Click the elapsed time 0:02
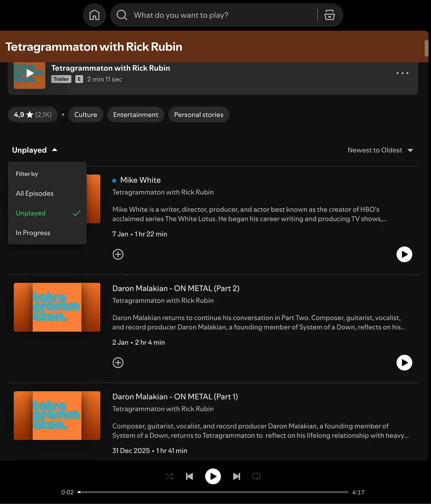Image resolution: width=431 pixels, height=504 pixels. coord(67,492)
